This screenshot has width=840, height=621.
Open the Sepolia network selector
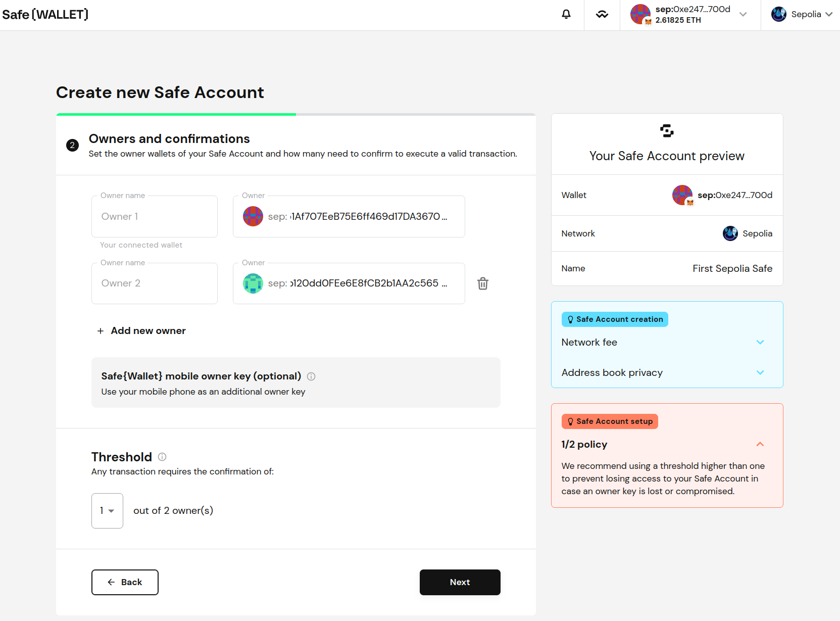[802, 15]
